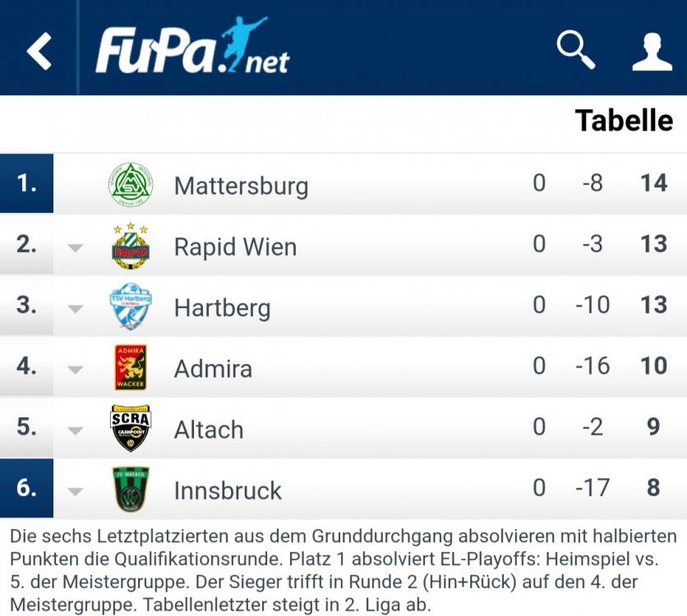
Task: Expand the Altach row arrow
Action: 76,431
